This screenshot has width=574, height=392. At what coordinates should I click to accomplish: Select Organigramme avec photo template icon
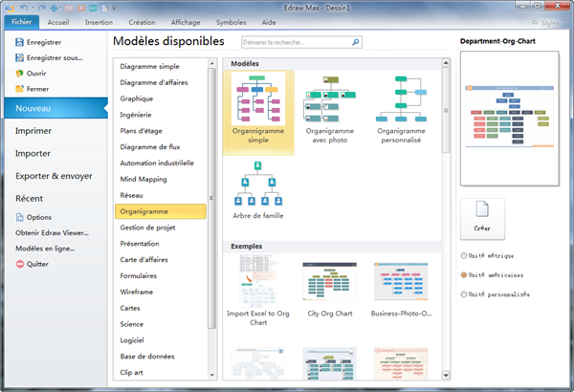coord(330,98)
